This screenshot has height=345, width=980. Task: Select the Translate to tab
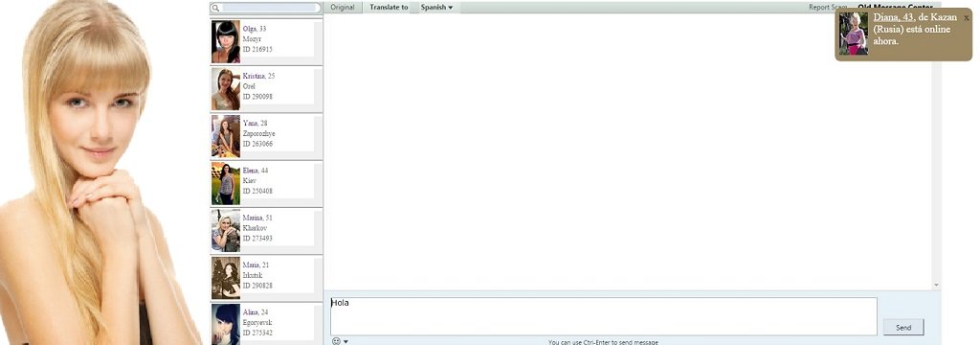389,8
